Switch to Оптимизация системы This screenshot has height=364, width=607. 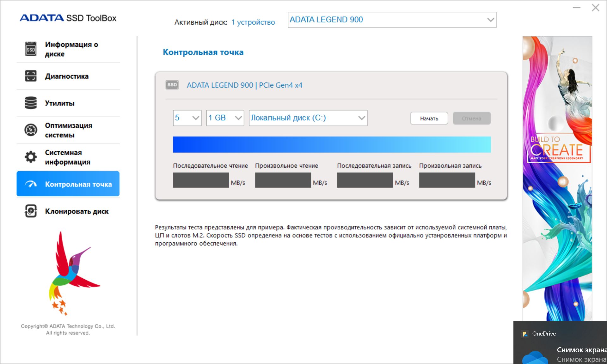pos(68,130)
